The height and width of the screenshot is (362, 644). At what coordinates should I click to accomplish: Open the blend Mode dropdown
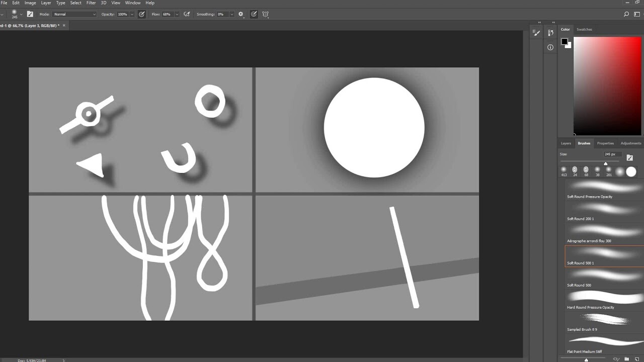tap(74, 14)
